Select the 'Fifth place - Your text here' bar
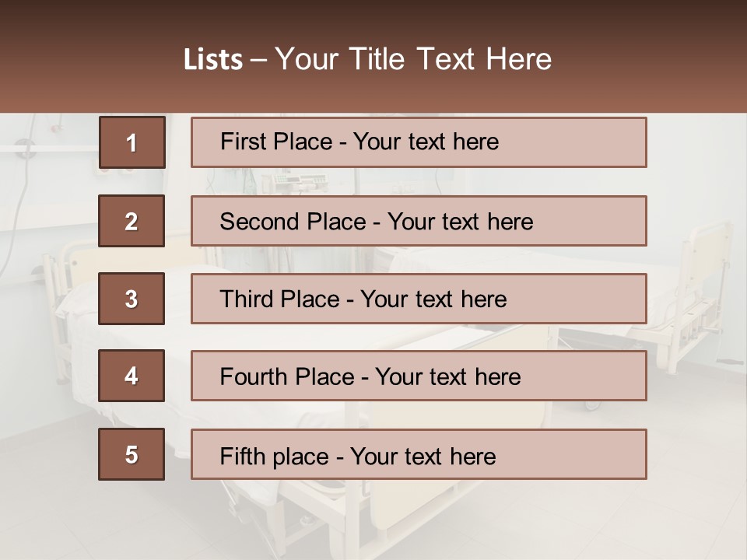 pos(419,454)
